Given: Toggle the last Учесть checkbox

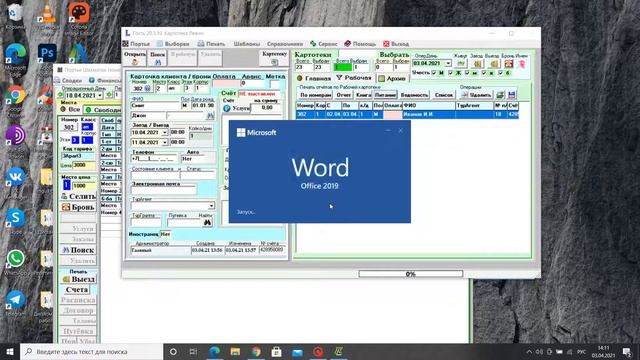Looking at the screenshot, I should [500, 73].
